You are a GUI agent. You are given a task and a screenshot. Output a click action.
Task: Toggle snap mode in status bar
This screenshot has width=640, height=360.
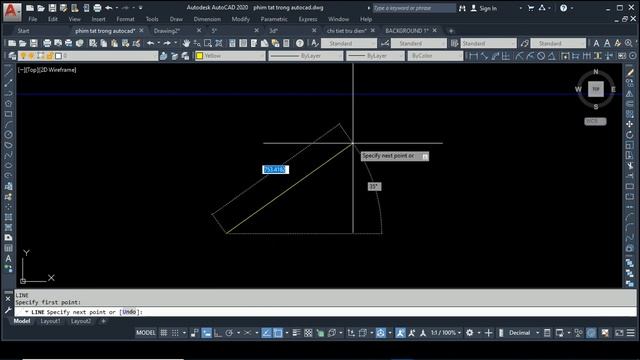(175, 333)
